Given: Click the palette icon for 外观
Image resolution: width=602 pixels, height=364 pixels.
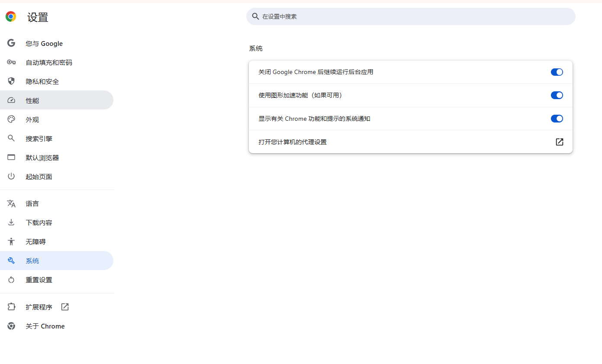Looking at the screenshot, I should click(11, 119).
